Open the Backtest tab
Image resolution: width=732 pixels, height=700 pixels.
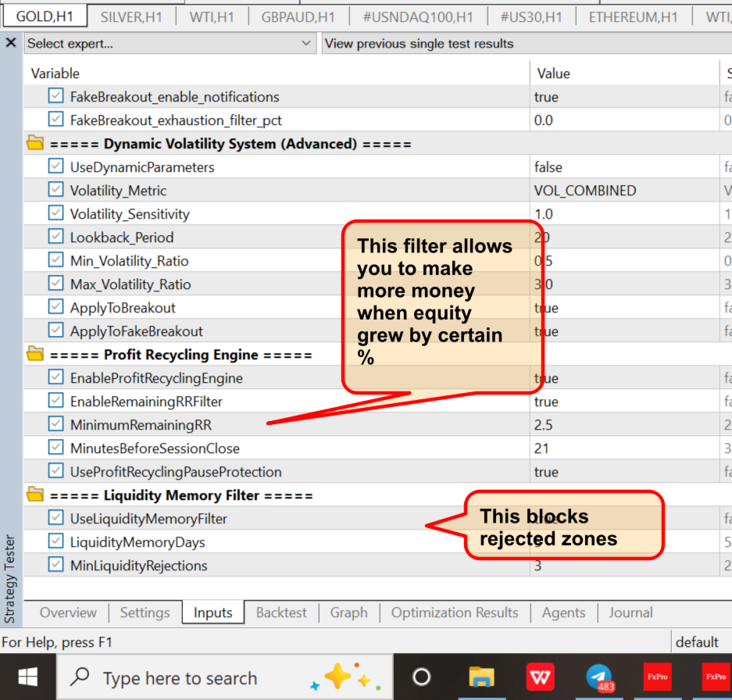(x=281, y=612)
